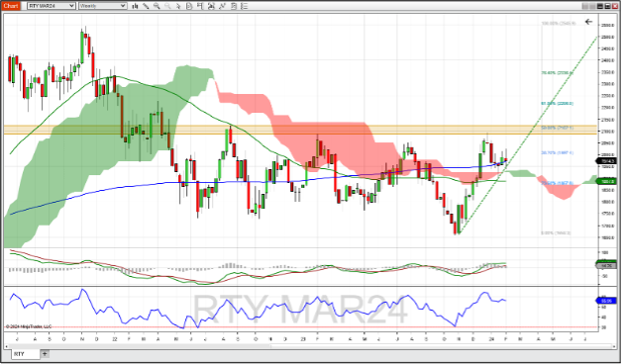The image size is (622, 364).
Task: Open the chart trader icon
Action: (199, 6)
